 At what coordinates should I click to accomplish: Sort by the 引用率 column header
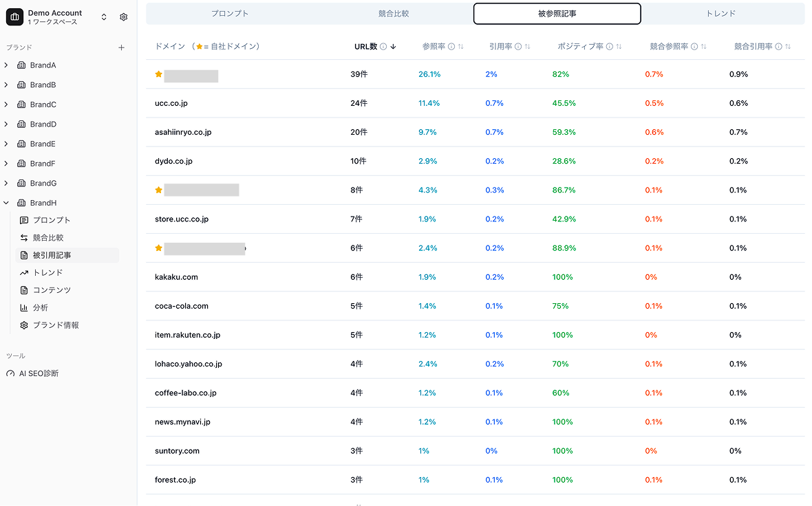[500, 47]
